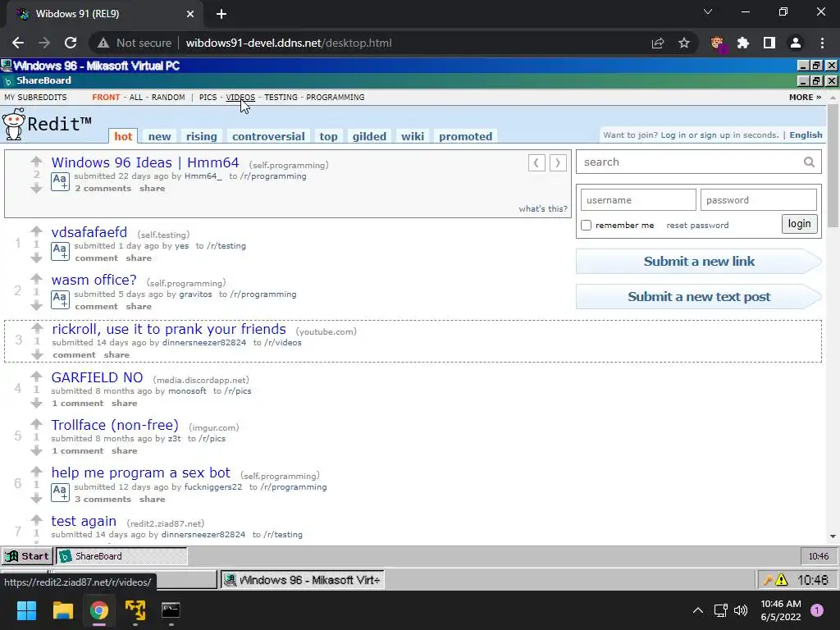Screen dimensions: 840x630
Task: Enable 'remember me' checkbox
Action: pos(586,225)
